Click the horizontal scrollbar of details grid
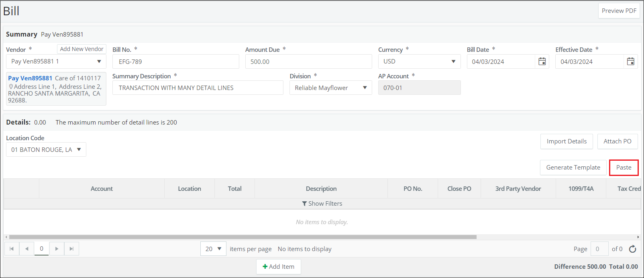The width and height of the screenshot is (644, 278). tap(243, 237)
